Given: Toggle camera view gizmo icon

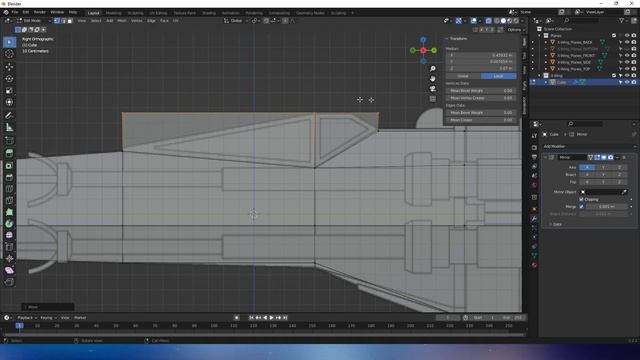Looking at the screenshot, I should (433, 89).
